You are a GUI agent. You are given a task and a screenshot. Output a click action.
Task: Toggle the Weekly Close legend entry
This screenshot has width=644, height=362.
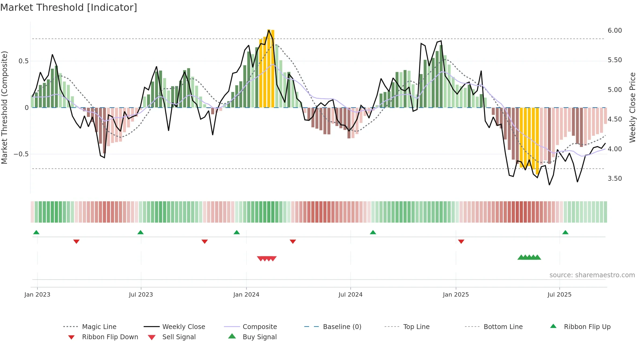(x=174, y=327)
